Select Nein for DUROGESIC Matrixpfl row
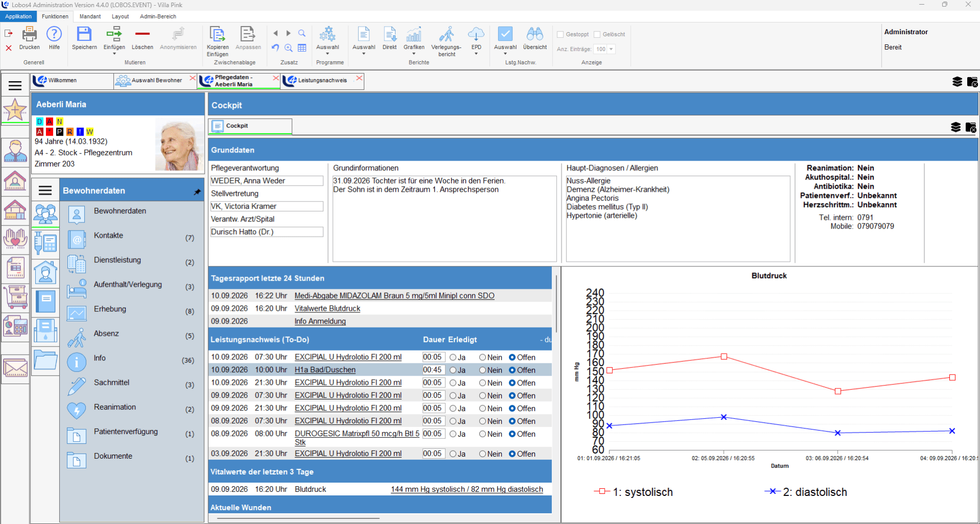Viewport: 980px width, 524px height. [x=482, y=434]
